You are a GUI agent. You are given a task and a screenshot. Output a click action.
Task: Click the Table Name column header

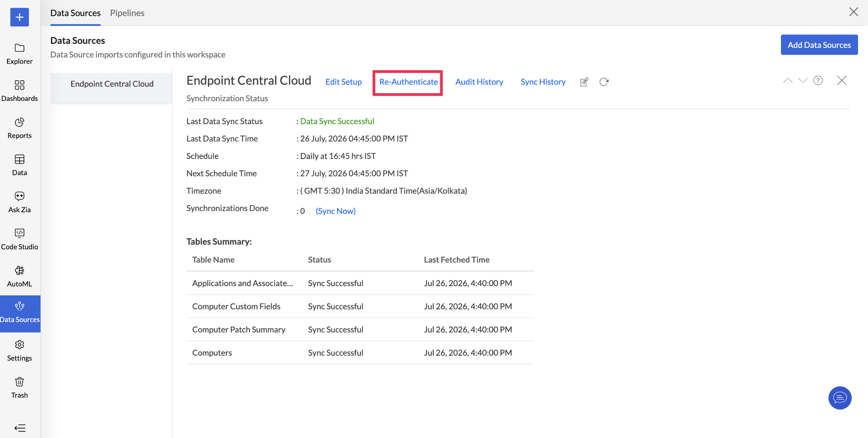213,259
